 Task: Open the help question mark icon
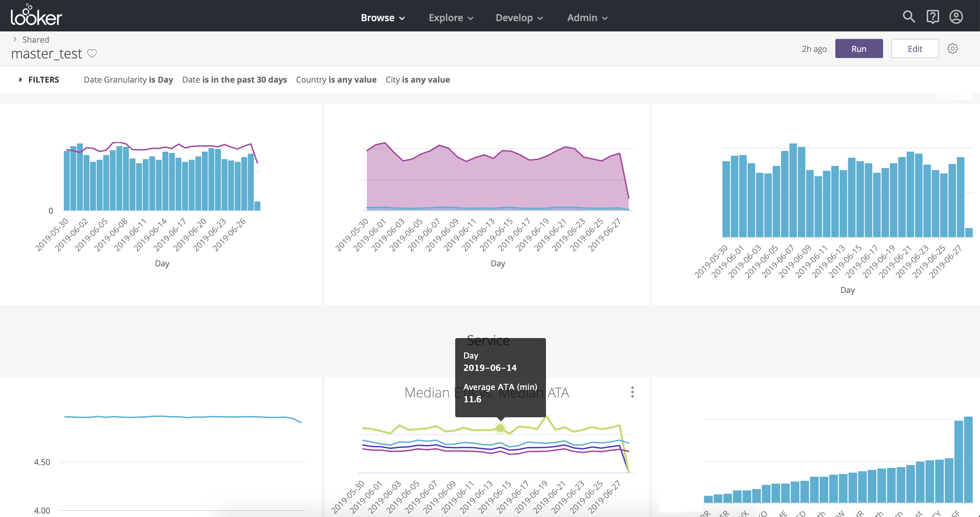click(x=933, y=17)
